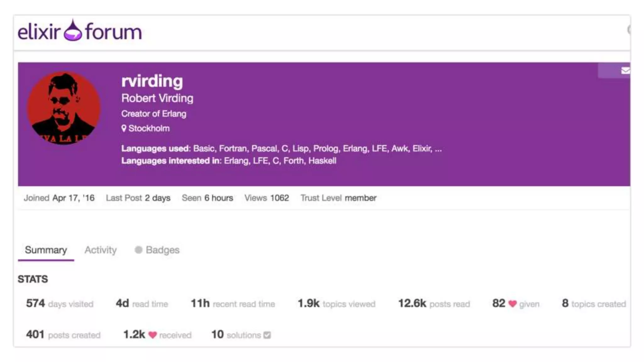Click the 574 days visited stat

coord(60,304)
